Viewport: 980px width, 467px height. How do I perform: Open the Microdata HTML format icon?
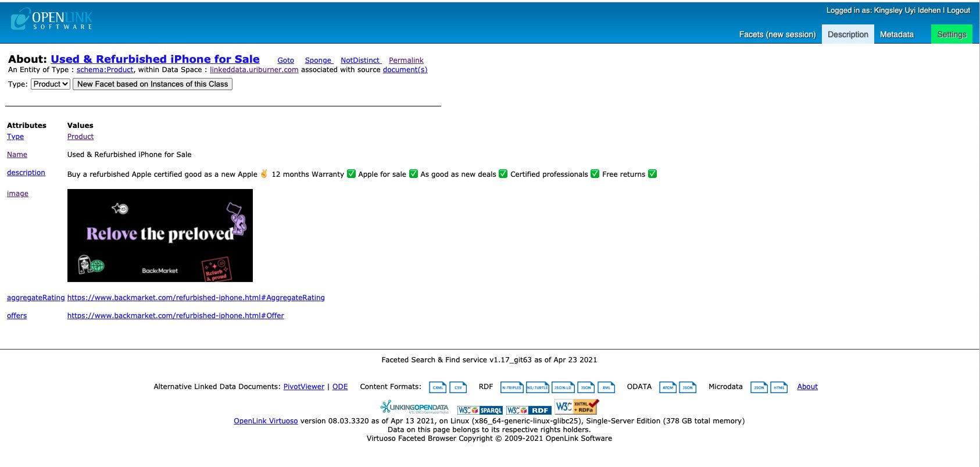(x=779, y=387)
